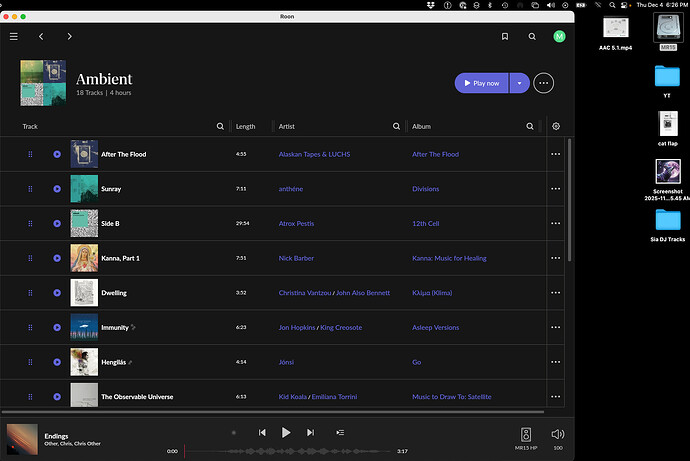Click the waveform seek bar in the player
Screen dimensions: 690x461
290,451
